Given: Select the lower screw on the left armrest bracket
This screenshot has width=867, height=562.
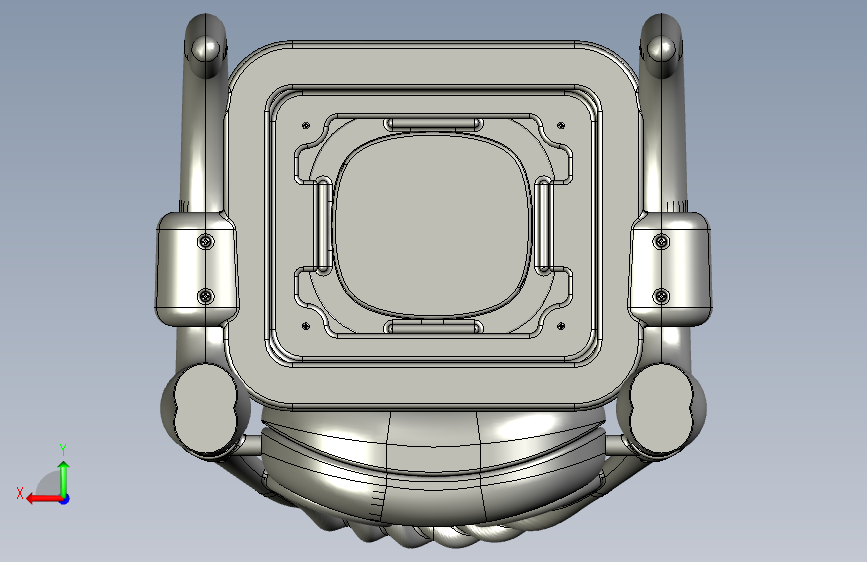Looking at the screenshot, I should 206,296.
